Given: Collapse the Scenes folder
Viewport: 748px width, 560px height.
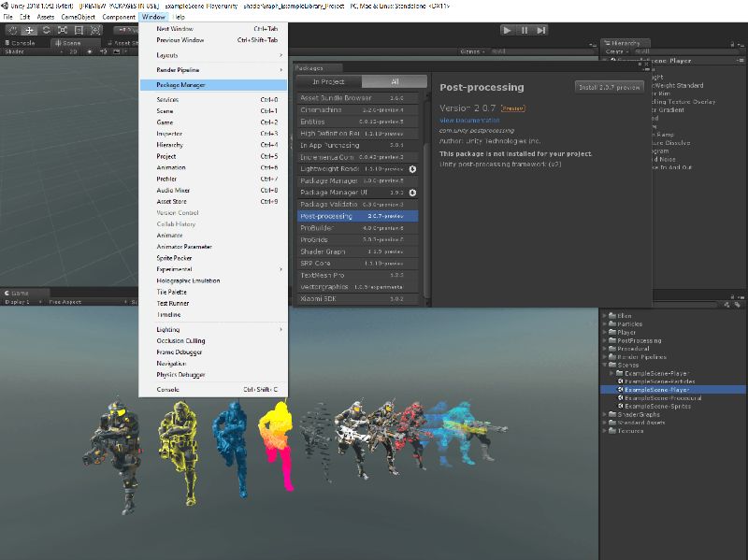Looking at the screenshot, I should (605, 365).
